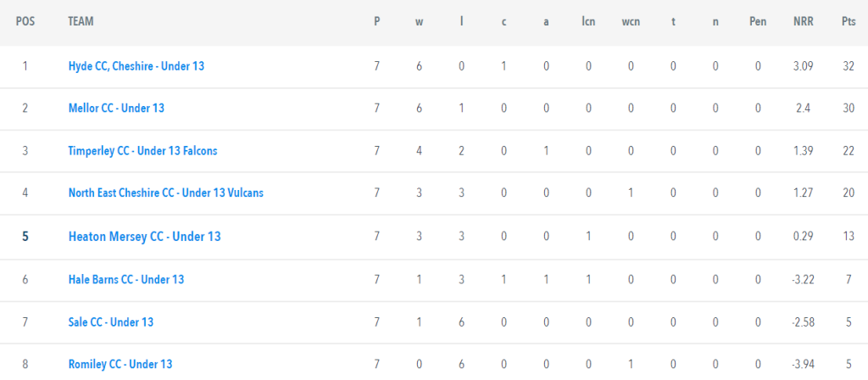Click Hyde CC's 32 points cell
Screen dimensions: 868x380
pos(848,66)
